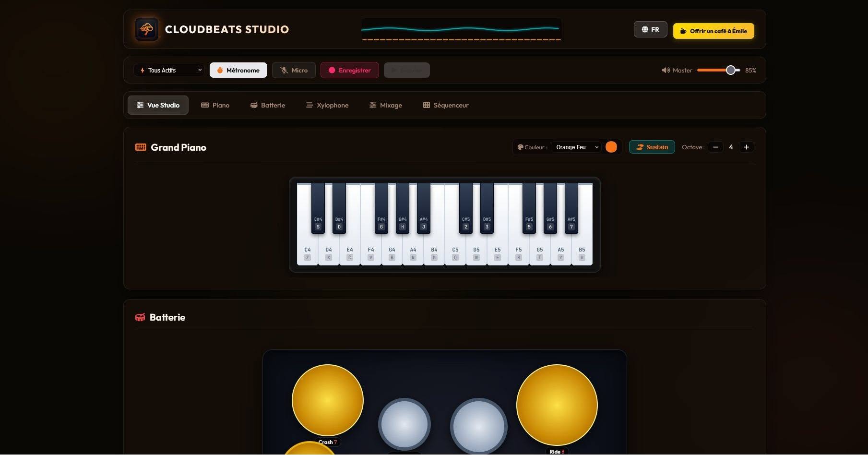Switch to the Batterie tab
This screenshot has width=868, height=455.
point(268,105)
